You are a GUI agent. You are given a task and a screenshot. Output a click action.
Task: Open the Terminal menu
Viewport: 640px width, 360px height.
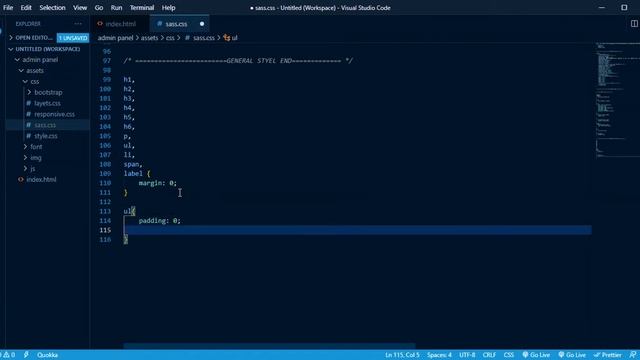142,8
